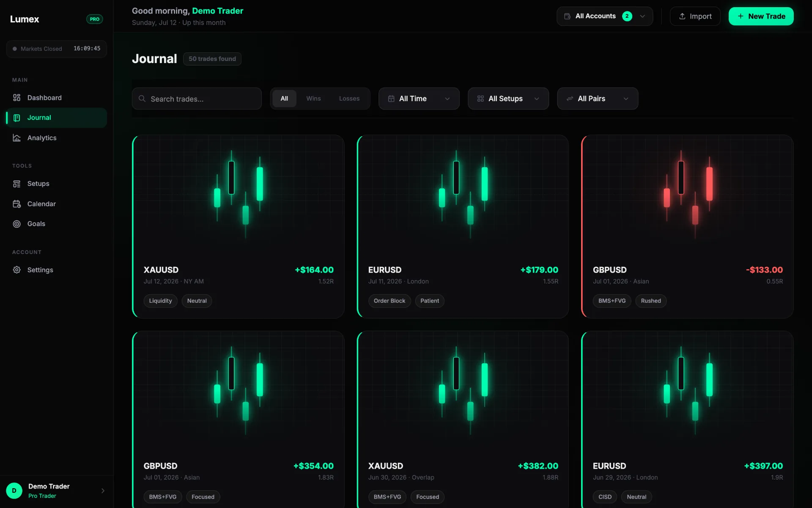Click the Settings gear icon

point(16,270)
